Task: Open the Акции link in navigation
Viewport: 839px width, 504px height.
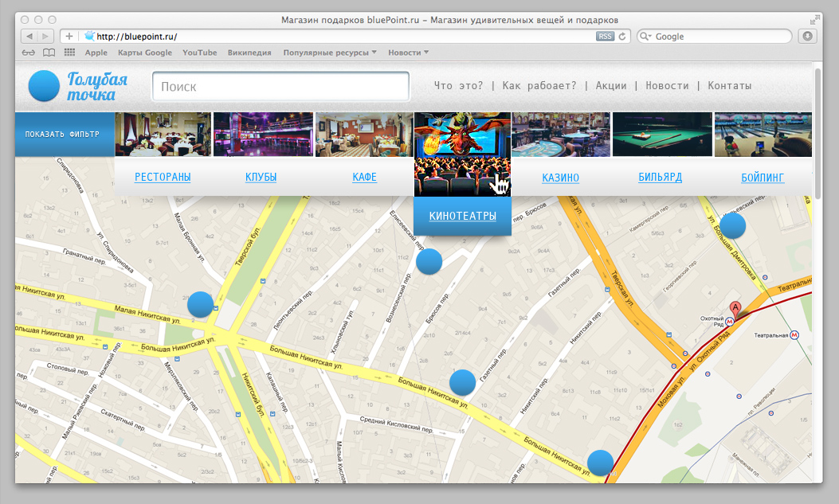Action: [x=611, y=86]
